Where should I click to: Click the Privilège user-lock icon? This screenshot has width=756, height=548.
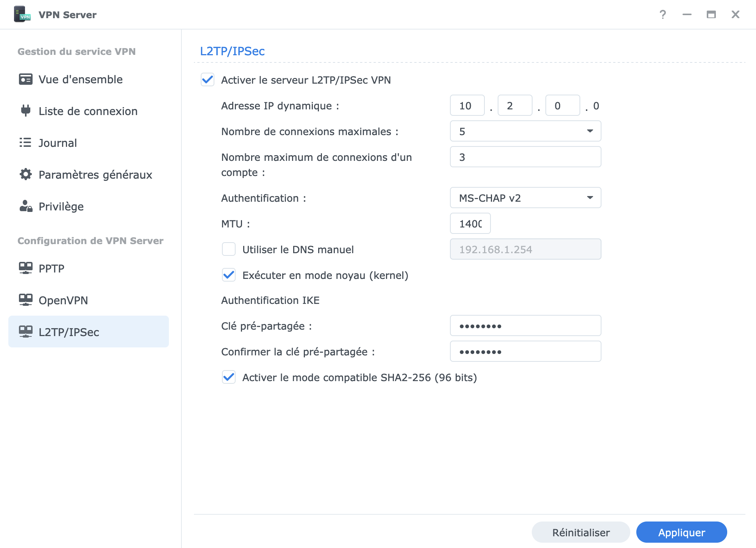click(x=25, y=206)
